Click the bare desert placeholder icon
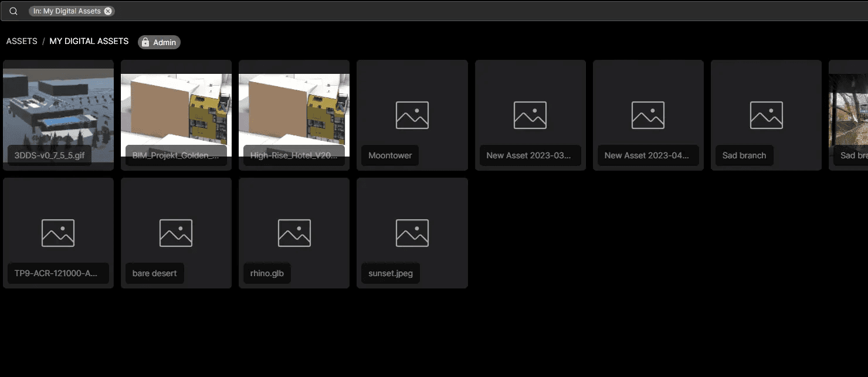Viewport: 868px width, 377px height. (x=176, y=233)
